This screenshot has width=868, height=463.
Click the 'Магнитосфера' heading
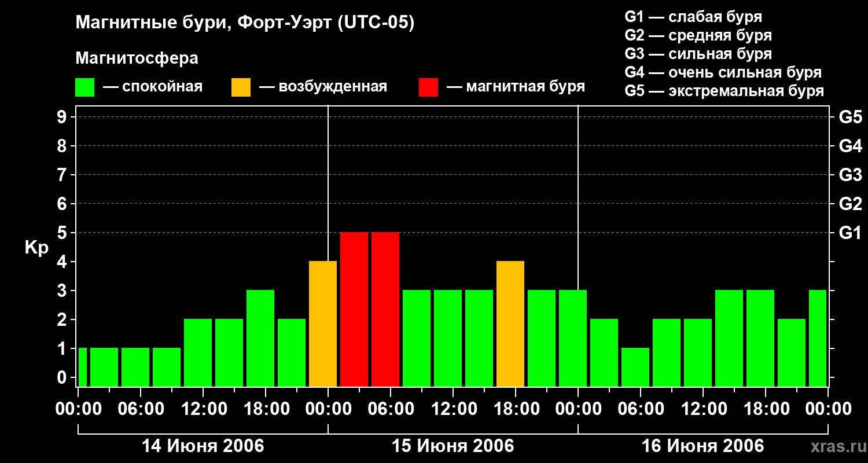(x=137, y=58)
